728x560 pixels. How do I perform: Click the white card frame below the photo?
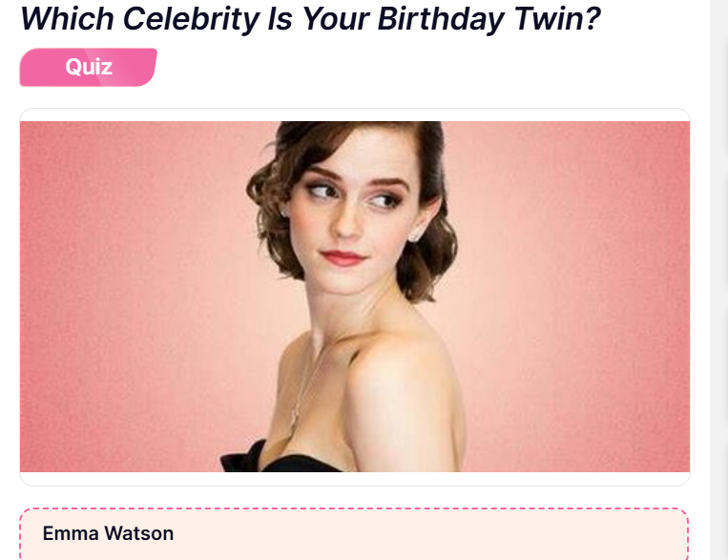(355, 479)
